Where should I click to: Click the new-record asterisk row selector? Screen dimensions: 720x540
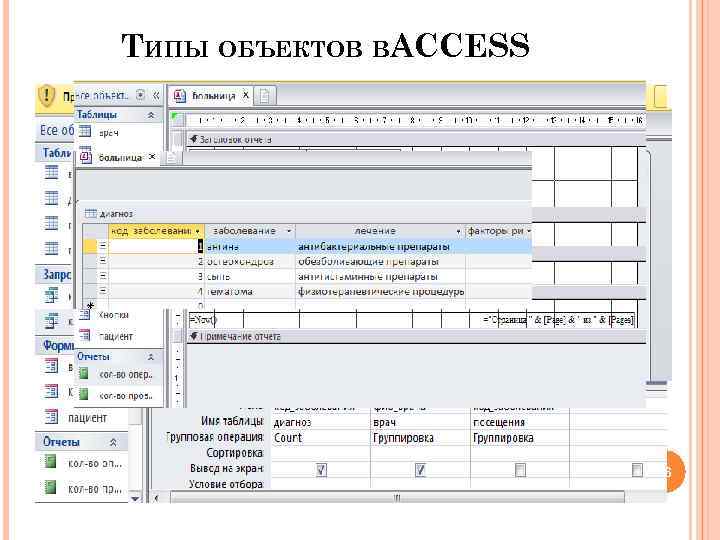(x=90, y=305)
